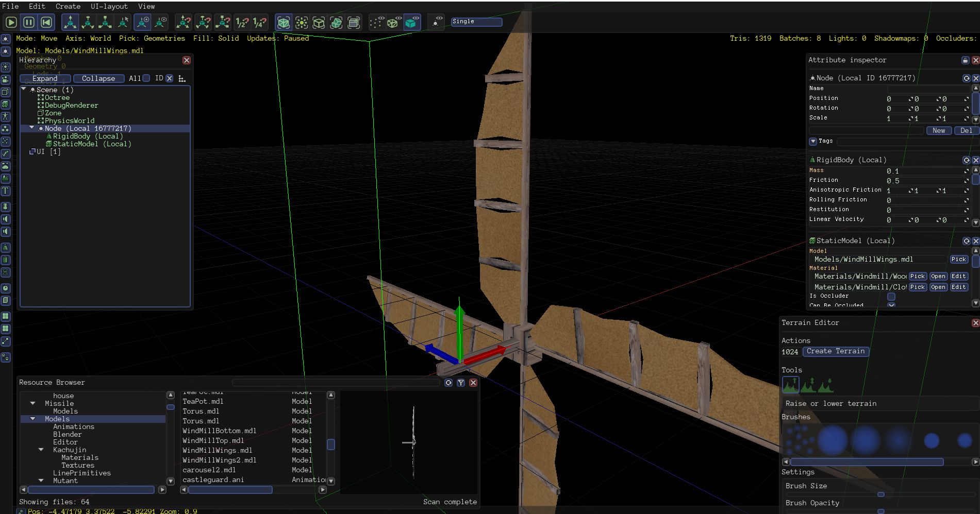Pick a model for StaticModel
The image size is (980, 514).
pyautogui.click(x=959, y=260)
